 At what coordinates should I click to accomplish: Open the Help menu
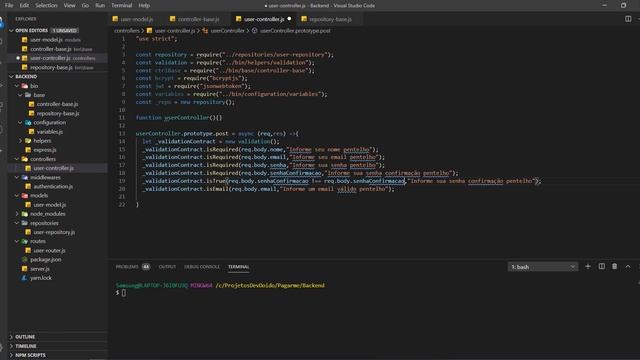[144, 5]
